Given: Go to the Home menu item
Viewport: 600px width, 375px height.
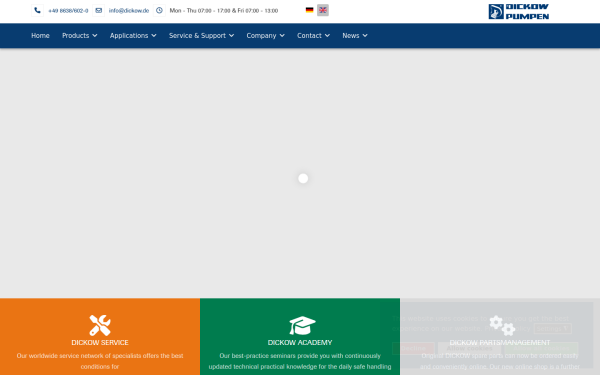Looking at the screenshot, I should point(40,36).
